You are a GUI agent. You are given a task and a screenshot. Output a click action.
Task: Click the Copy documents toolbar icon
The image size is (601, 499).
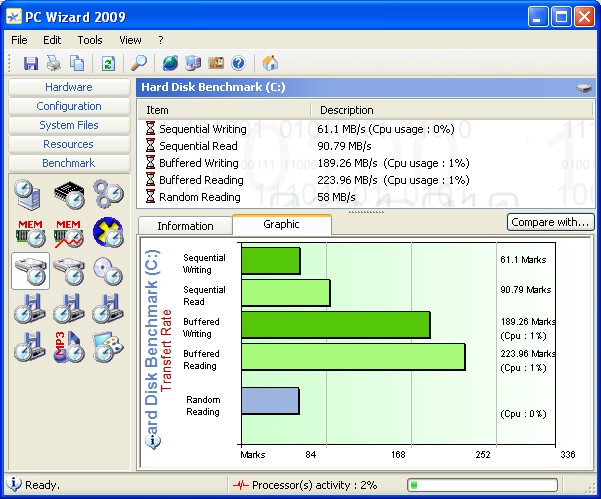pyautogui.click(x=77, y=63)
